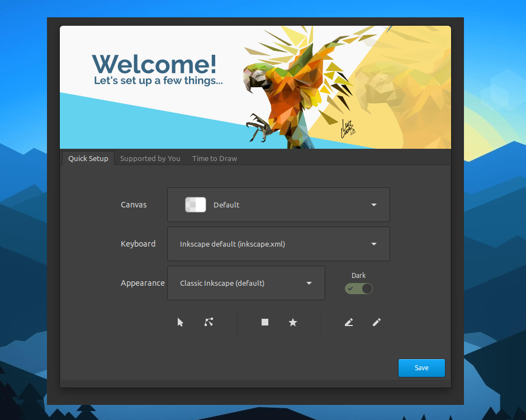526x420 pixels.
Task: Switch to the Quick Setup tab
Action: click(88, 158)
